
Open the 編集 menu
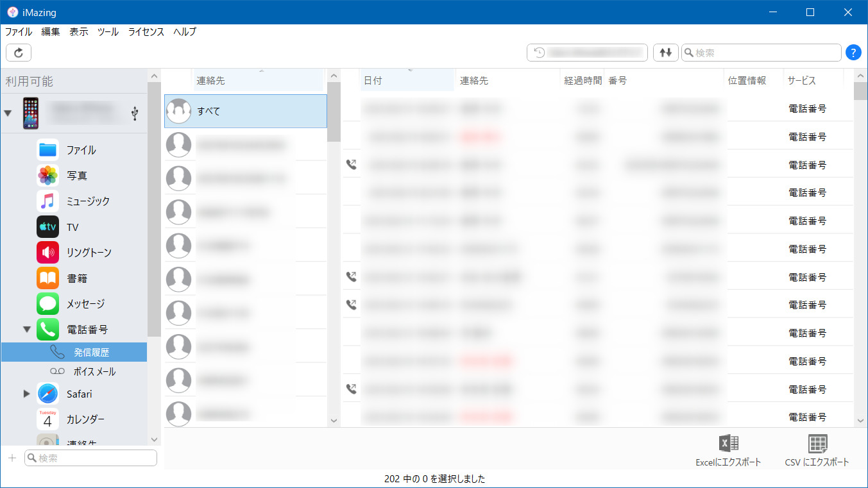(51, 31)
